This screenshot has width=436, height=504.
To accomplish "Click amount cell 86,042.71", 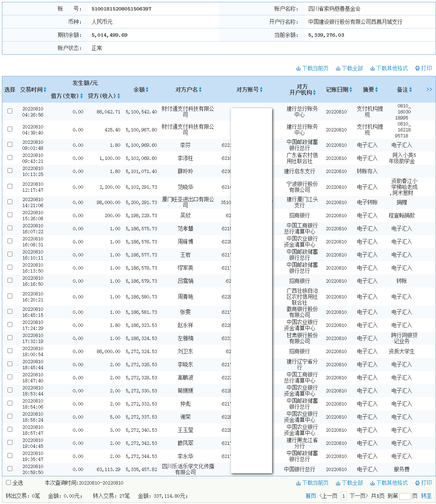I will point(109,112).
